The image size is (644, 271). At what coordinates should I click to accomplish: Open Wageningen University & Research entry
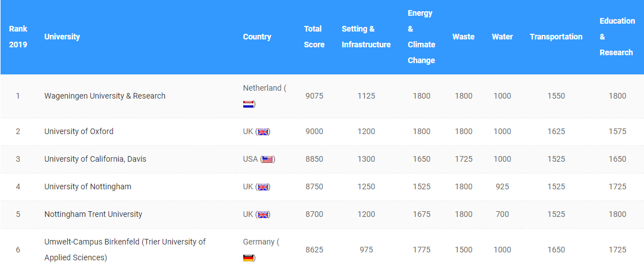pyautogui.click(x=105, y=96)
